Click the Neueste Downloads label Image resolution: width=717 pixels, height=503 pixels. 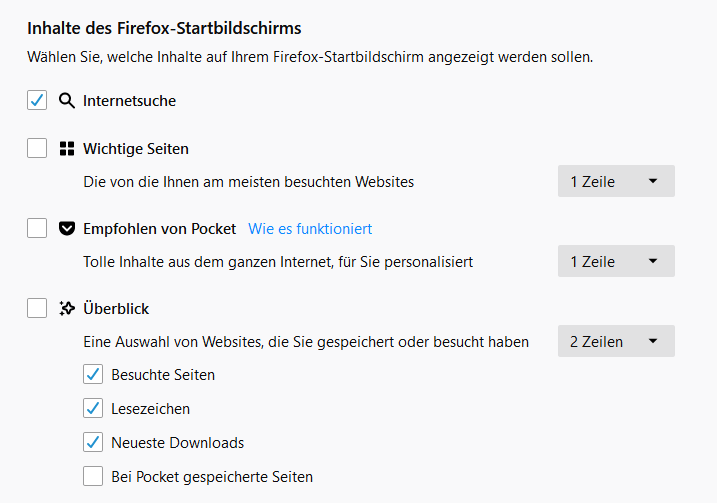[x=177, y=443]
